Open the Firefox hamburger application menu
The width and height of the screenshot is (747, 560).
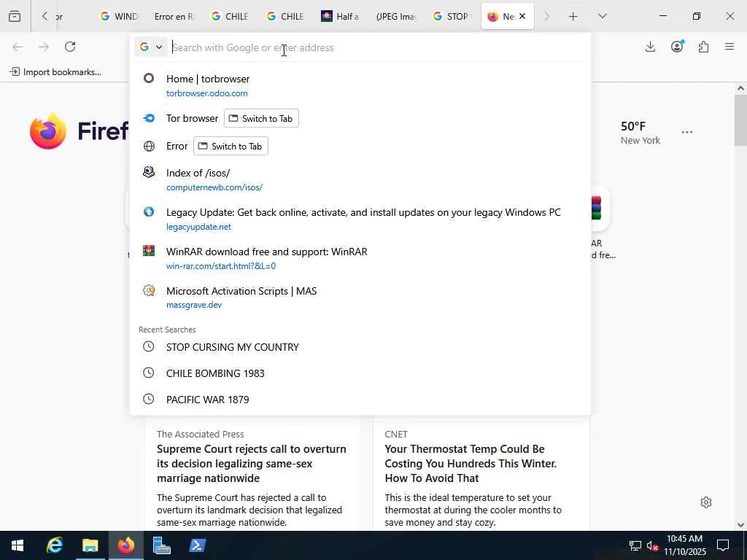tap(729, 47)
